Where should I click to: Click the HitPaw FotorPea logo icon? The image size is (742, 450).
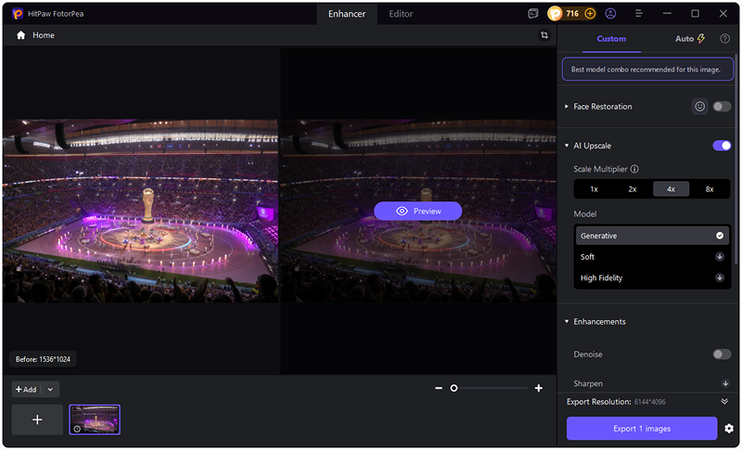point(17,14)
